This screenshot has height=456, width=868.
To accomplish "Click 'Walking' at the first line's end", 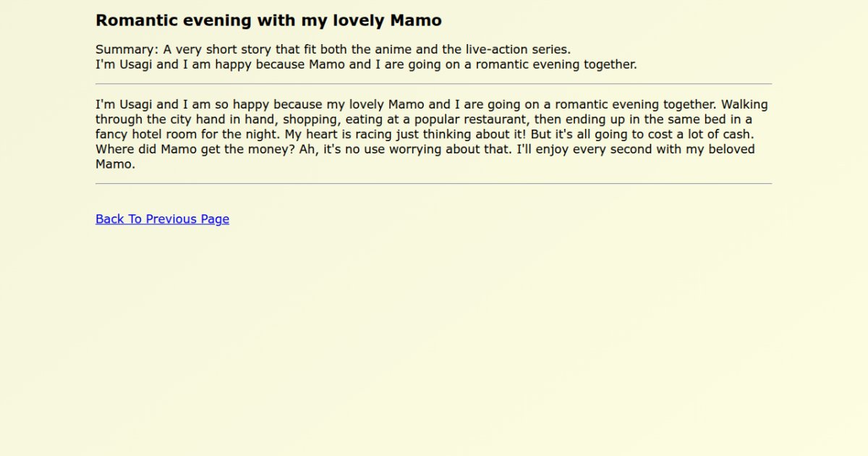I will point(744,105).
